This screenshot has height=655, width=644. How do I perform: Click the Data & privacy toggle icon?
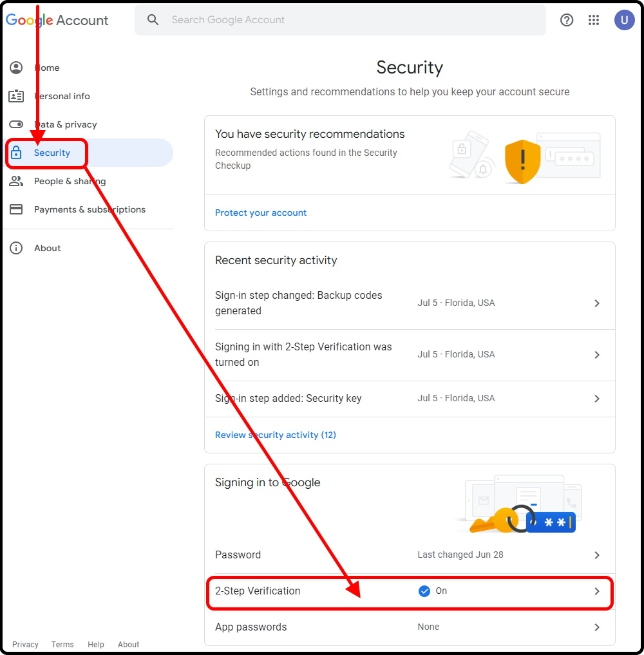pyautogui.click(x=16, y=124)
